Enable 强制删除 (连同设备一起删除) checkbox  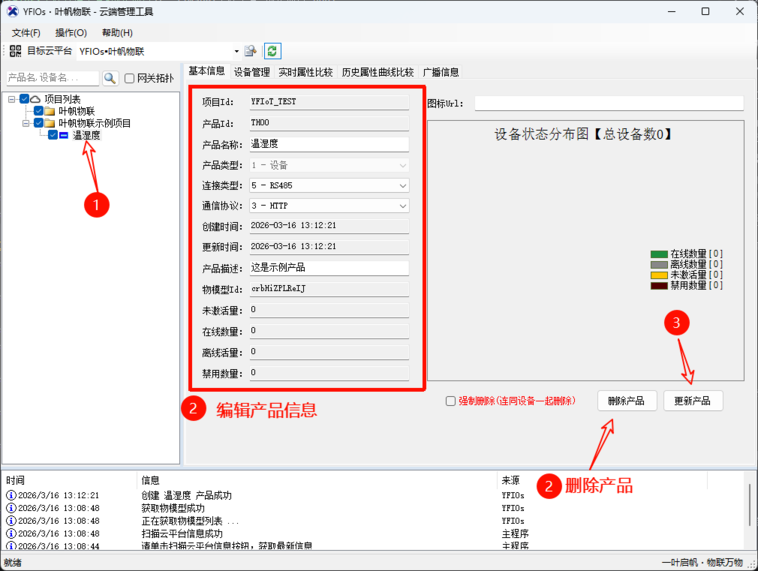pos(451,401)
